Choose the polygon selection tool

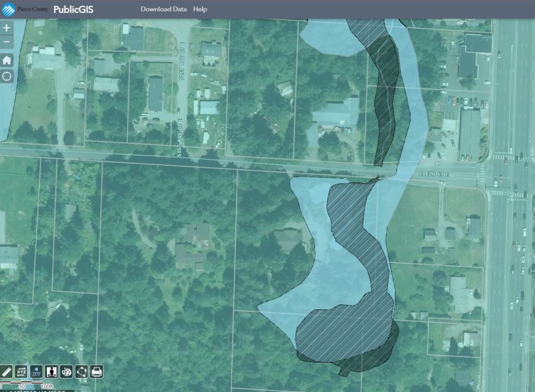(x=82, y=371)
